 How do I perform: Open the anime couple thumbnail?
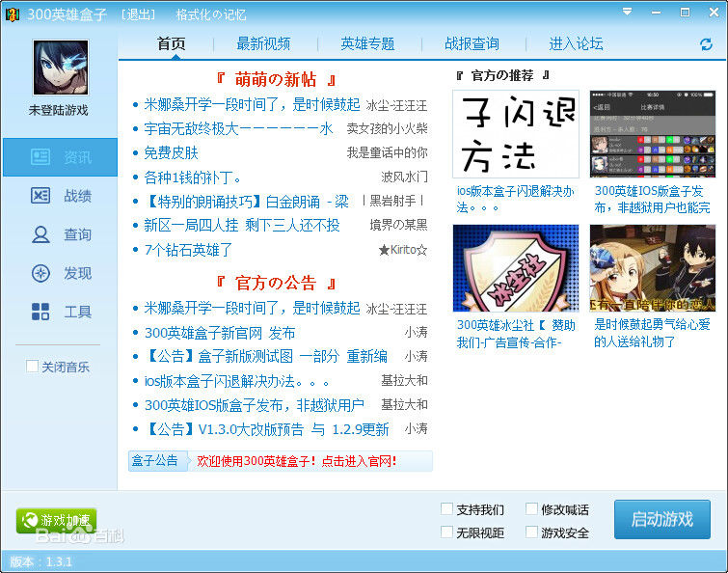653,268
